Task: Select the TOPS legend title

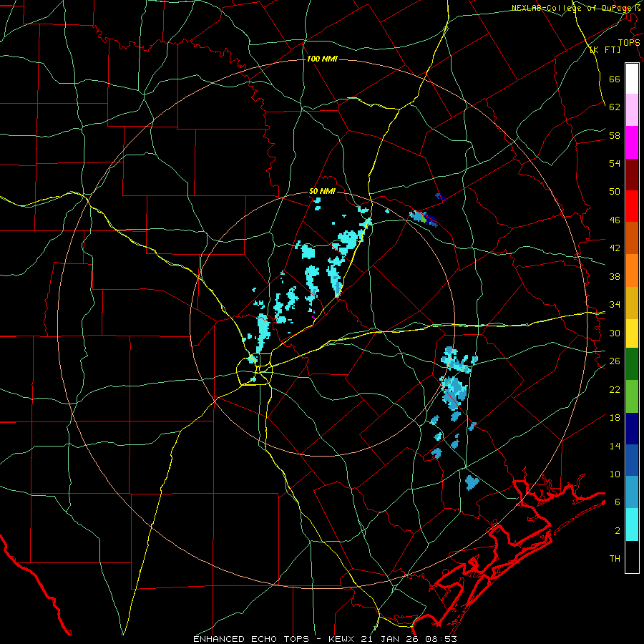Action: [x=629, y=42]
